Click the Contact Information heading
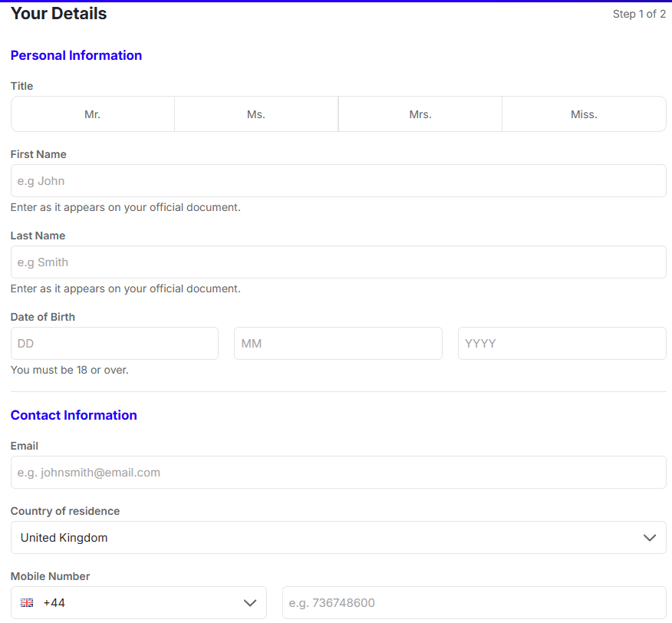Viewport: 672px width, 623px height. click(x=74, y=415)
